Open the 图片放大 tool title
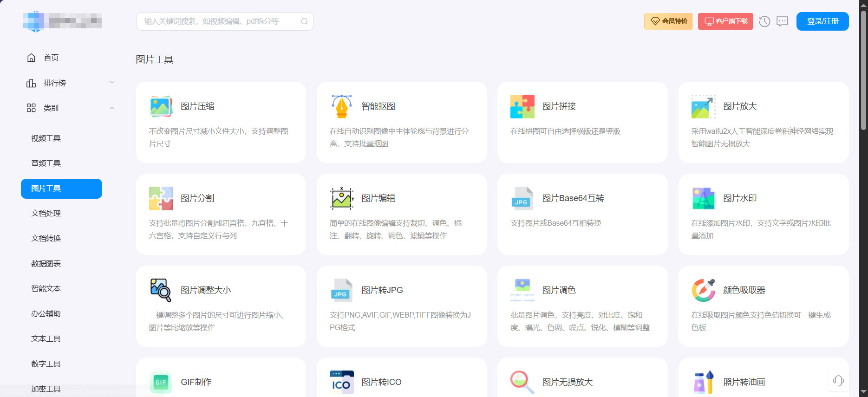This screenshot has height=397, width=868. tap(740, 106)
